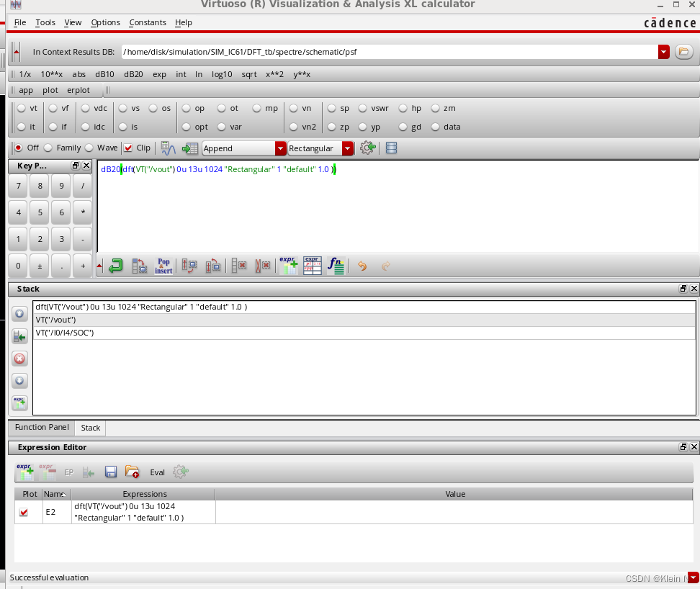The height and width of the screenshot is (589, 700).
Task: Open the Constants menu
Action: 148,22
